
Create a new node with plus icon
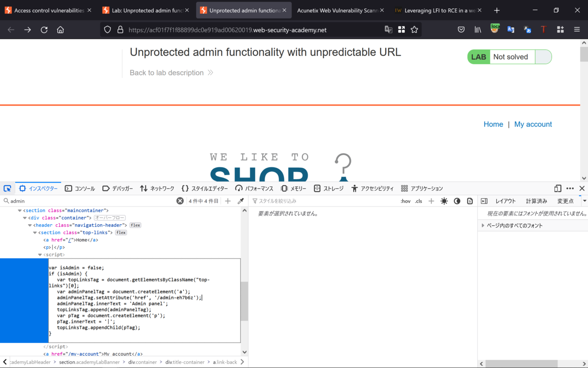pyautogui.click(x=228, y=201)
